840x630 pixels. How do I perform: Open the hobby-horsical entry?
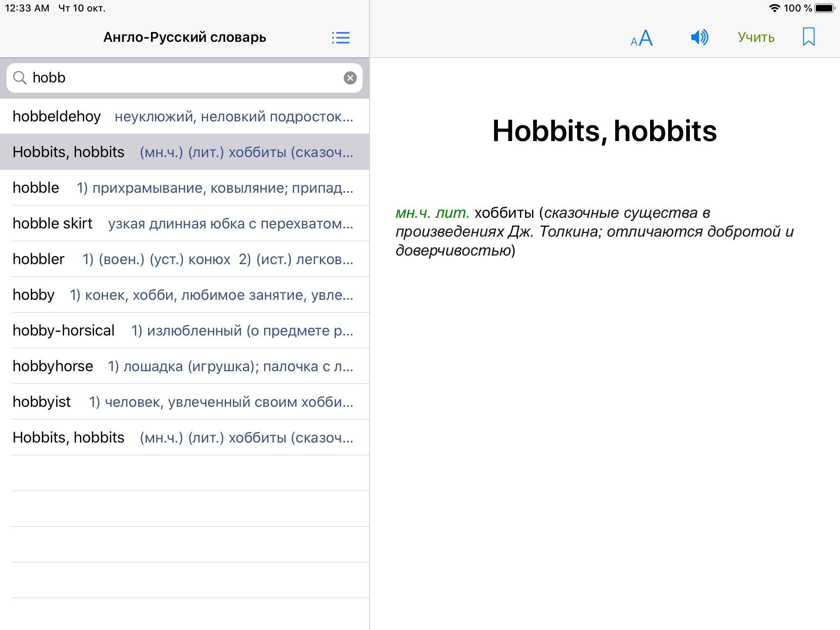pyautogui.click(x=185, y=331)
